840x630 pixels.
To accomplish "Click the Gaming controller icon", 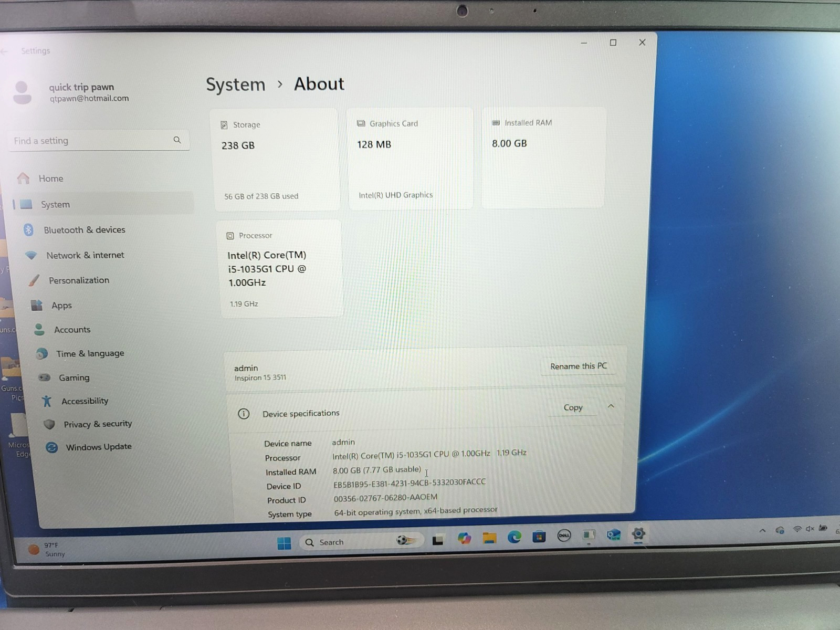I will coord(45,377).
